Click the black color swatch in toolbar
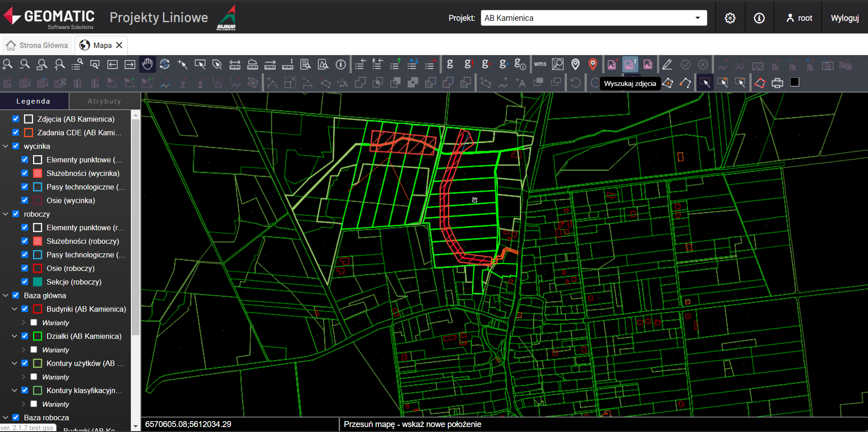The width and height of the screenshot is (868, 432). pos(795,82)
